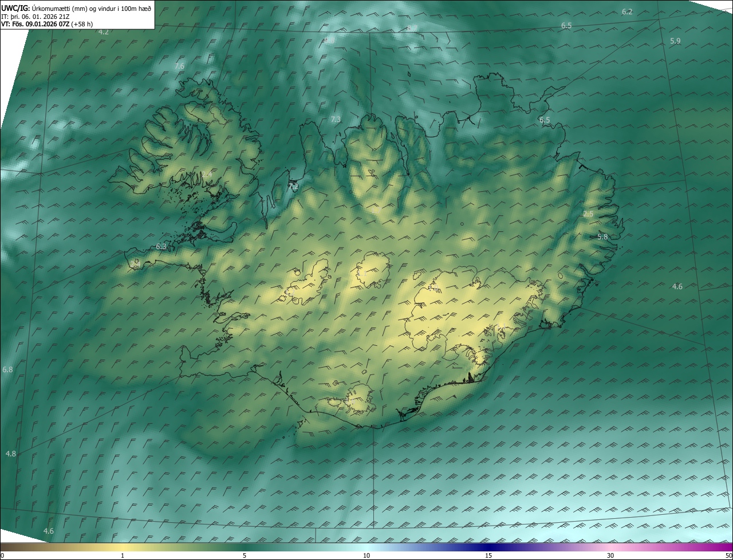Click the 6.8 value label on the map
The width and height of the screenshot is (733, 560).
tap(7, 370)
